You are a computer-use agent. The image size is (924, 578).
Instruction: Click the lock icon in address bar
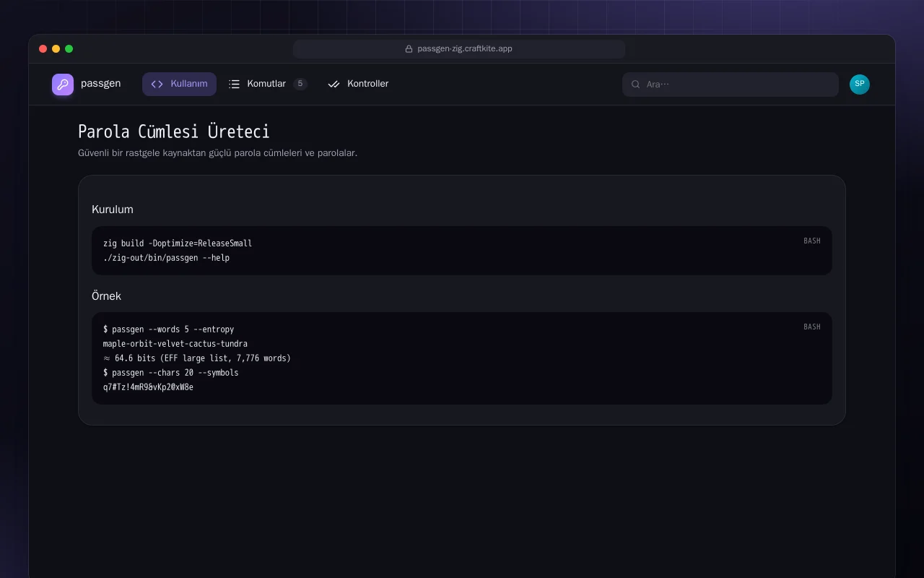tap(409, 49)
